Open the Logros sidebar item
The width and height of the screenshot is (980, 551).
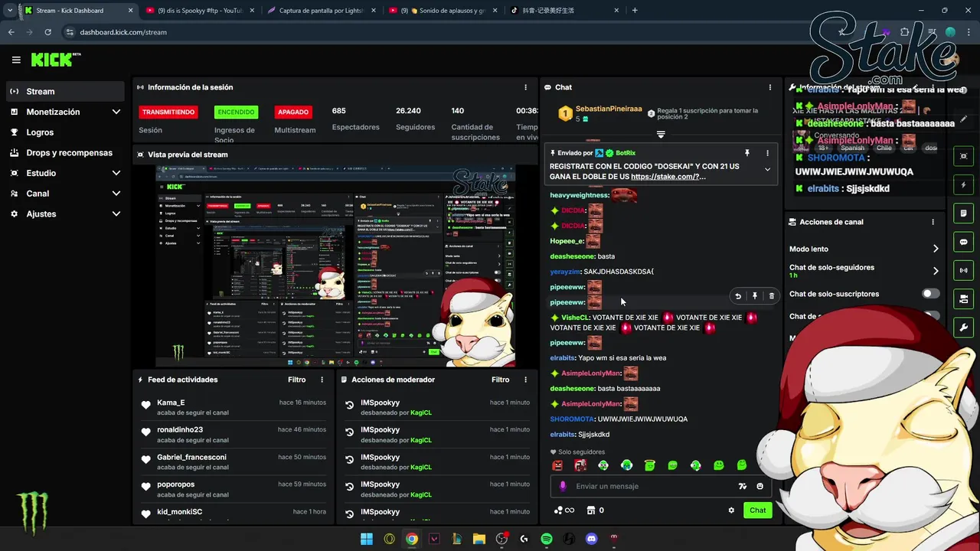click(x=65, y=132)
